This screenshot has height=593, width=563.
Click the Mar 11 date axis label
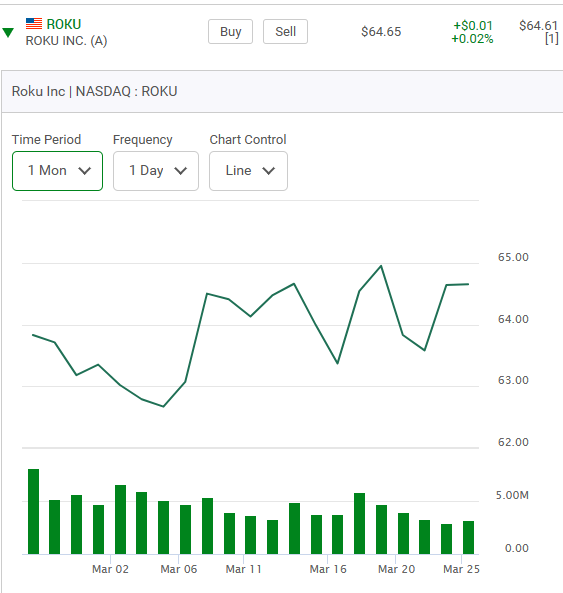tap(244, 569)
